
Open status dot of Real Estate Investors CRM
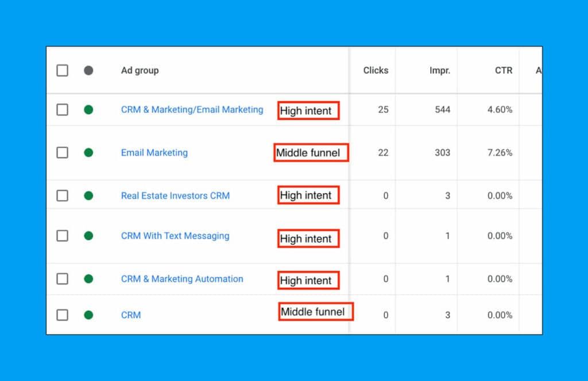88,195
